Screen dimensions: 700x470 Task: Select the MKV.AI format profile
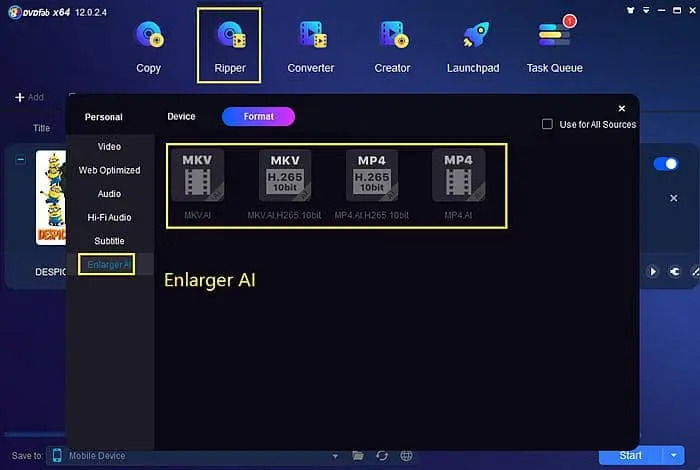[197, 184]
